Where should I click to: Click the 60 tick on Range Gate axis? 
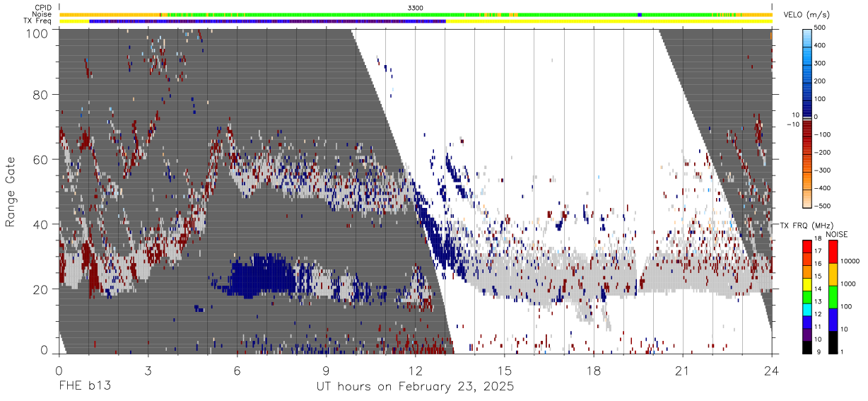[40, 159]
